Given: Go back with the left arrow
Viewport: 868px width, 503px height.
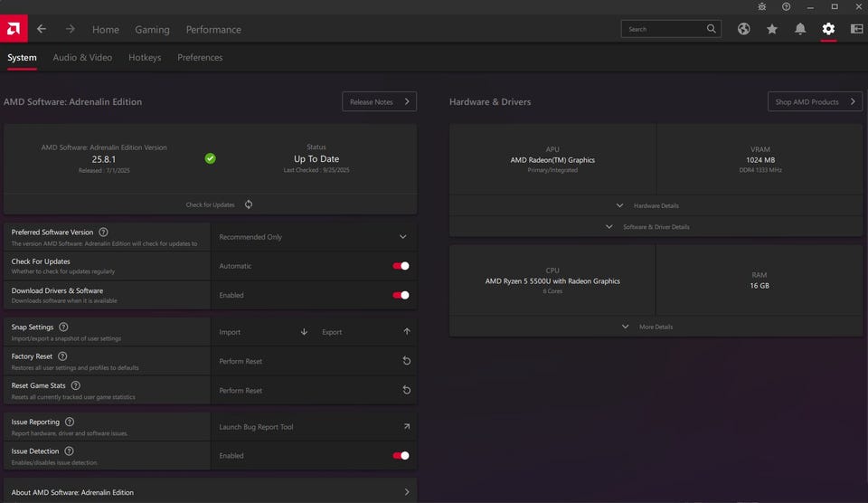Looking at the screenshot, I should click(42, 29).
